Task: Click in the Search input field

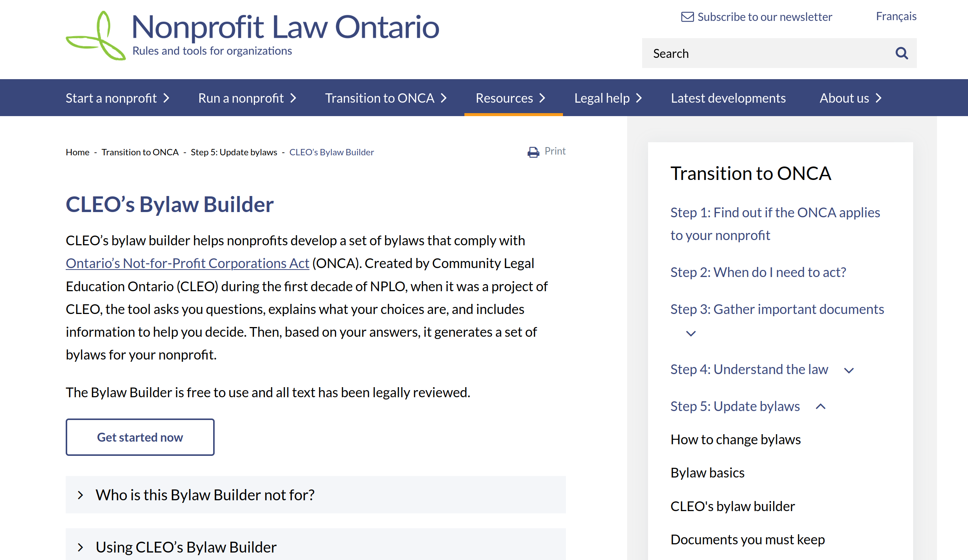Action: click(x=768, y=53)
